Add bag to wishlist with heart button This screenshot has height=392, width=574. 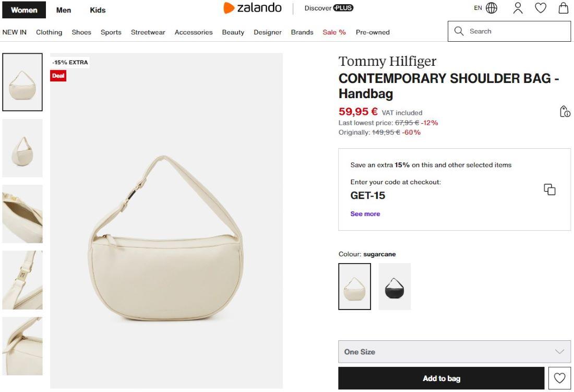559,378
